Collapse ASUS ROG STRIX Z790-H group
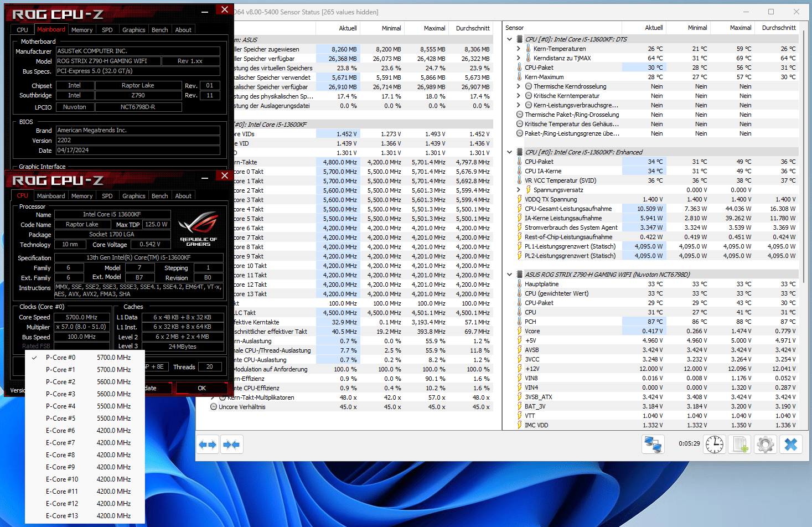 510,275
